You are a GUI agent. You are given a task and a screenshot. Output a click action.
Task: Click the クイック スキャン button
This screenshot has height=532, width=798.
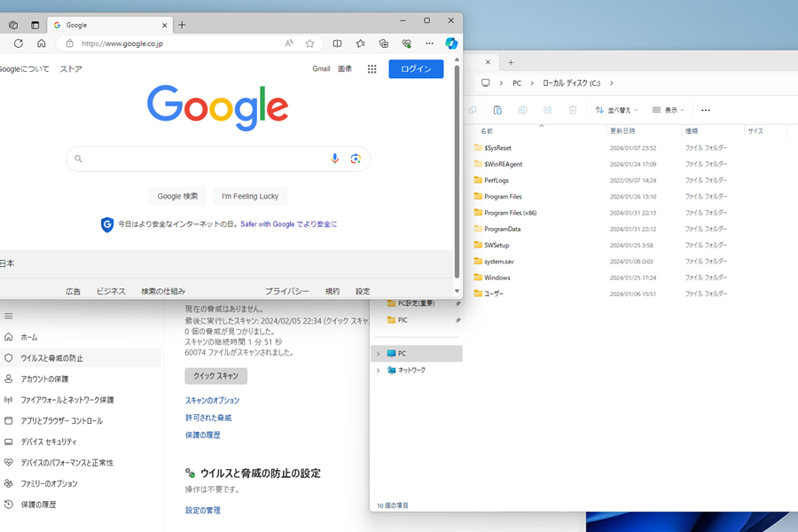[215, 376]
